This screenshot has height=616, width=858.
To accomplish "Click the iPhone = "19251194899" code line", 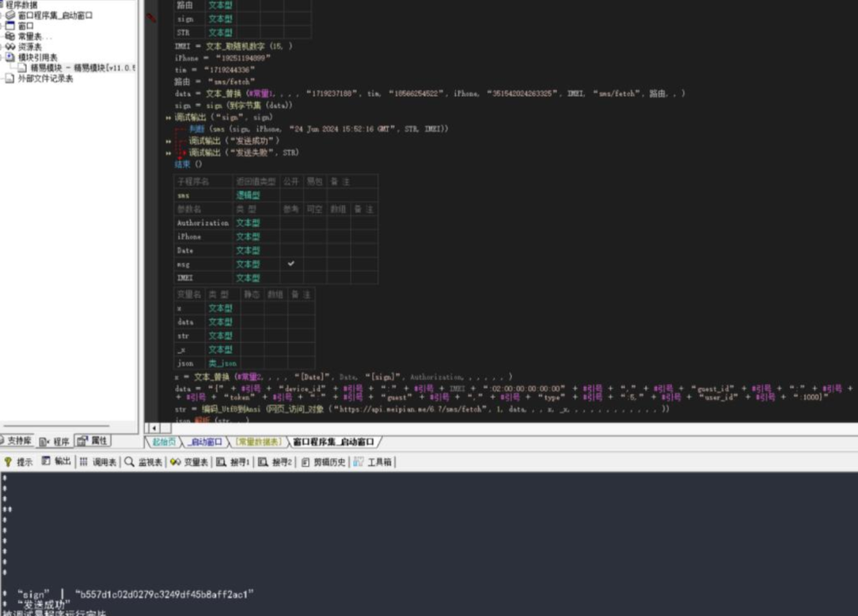I will click(222, 58).
